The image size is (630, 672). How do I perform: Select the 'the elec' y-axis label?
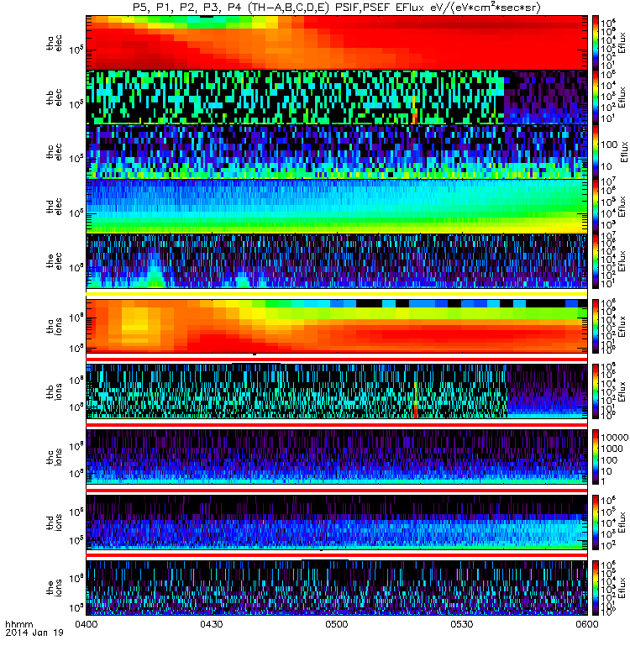tap(54, 260)
